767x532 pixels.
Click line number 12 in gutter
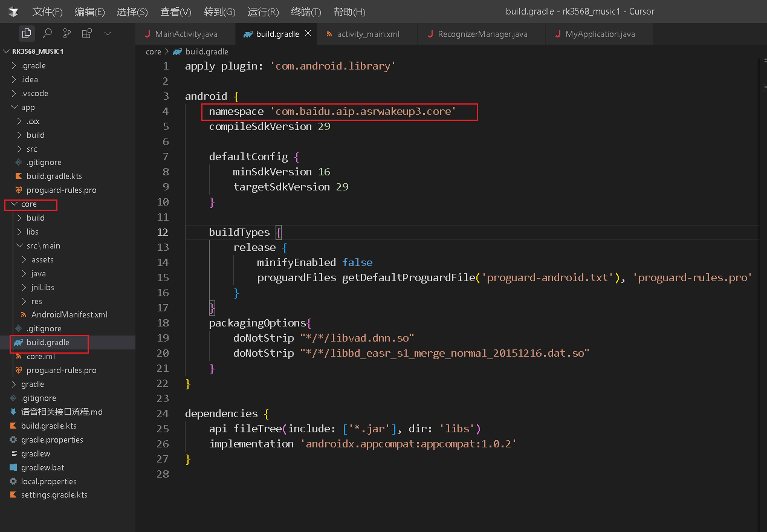point(163,232)
